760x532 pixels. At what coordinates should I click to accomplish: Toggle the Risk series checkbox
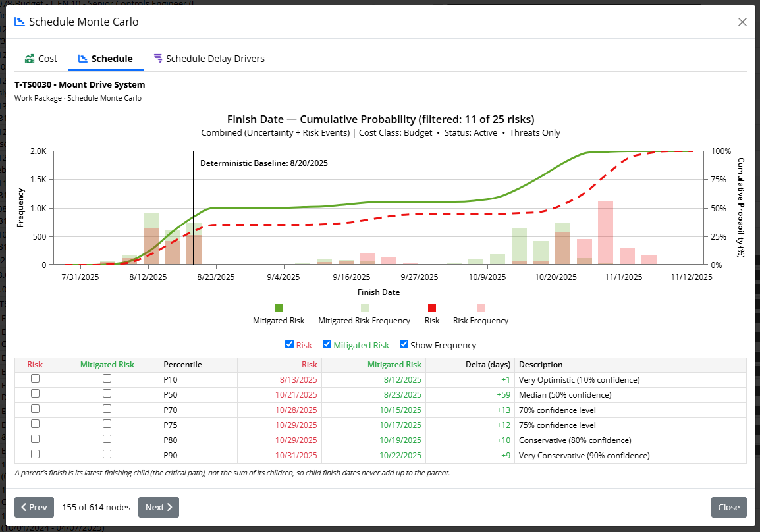(x=289, y=344)
